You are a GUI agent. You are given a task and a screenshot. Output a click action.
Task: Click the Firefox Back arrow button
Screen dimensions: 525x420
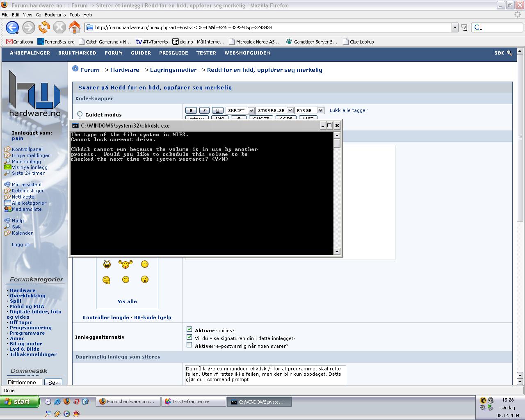point(12,27)
